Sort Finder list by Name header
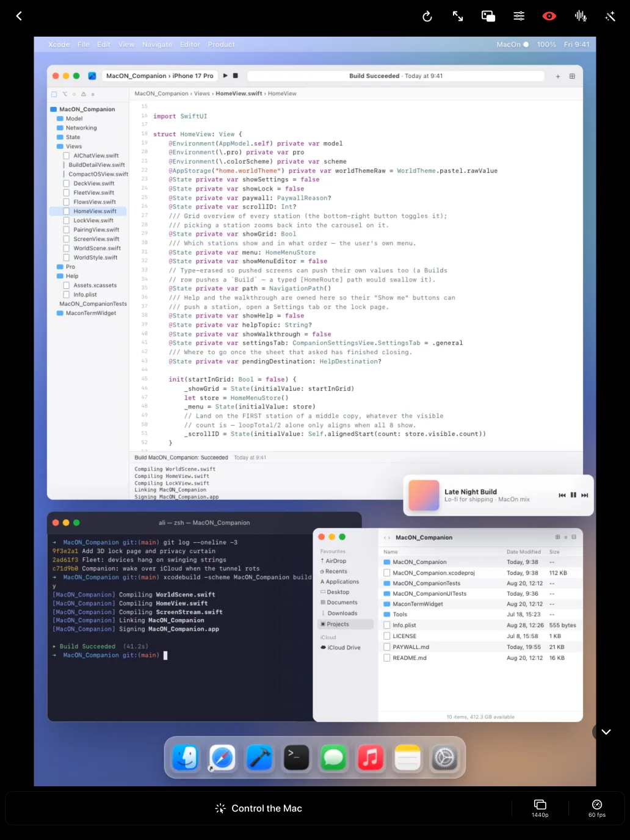 coord(391,552)
